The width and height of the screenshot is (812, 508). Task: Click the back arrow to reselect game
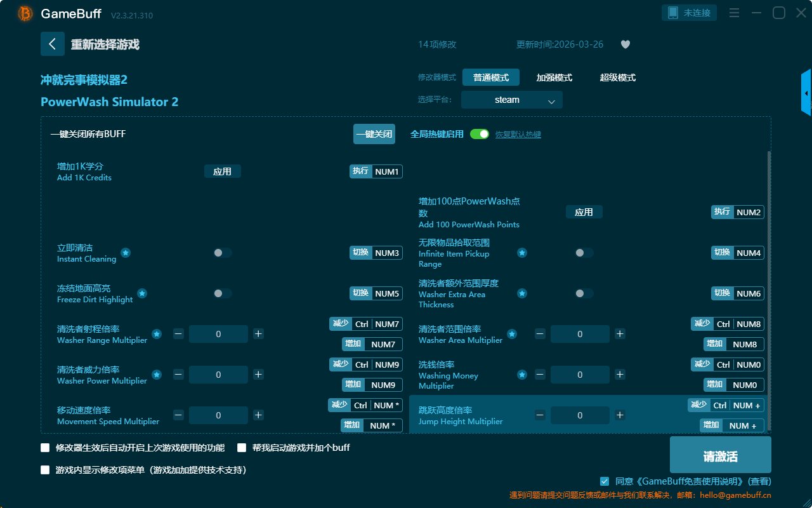click(x=53, y=44)
